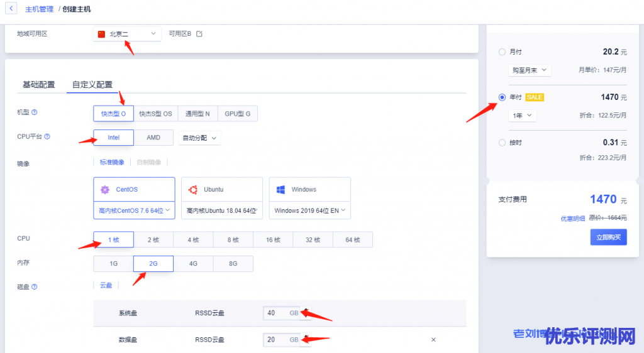Select the 年付 payment option
Screen dimensions: 644x353
point(502,97)
